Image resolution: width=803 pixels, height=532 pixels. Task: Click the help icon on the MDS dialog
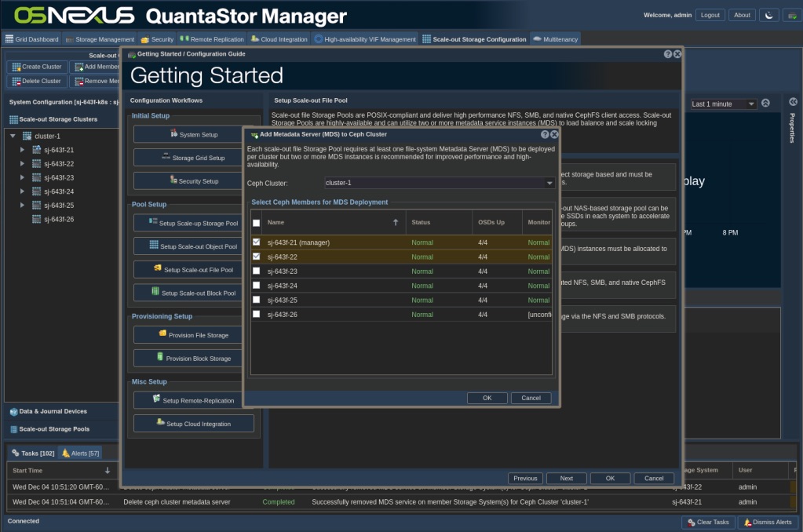tap(545, 134)
